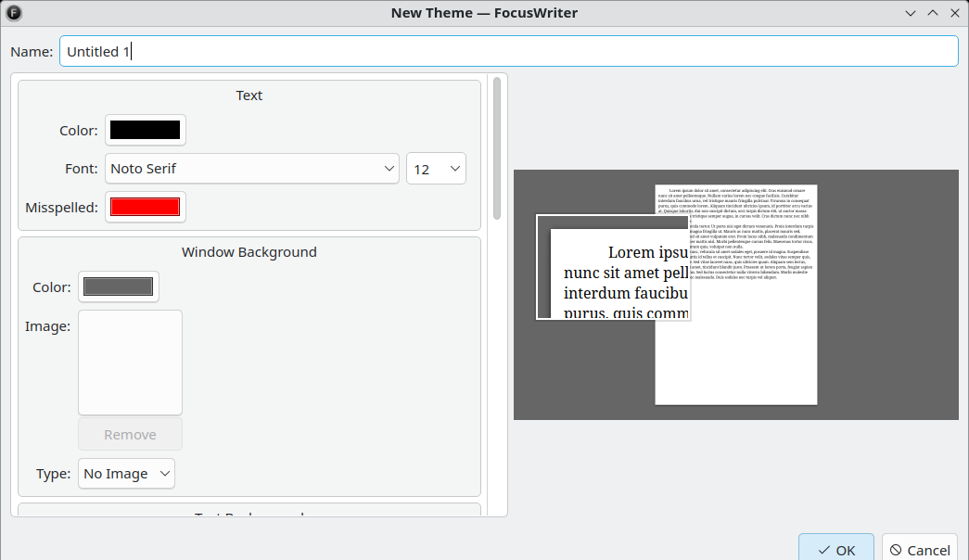969x560 pixels.
Task: Open the Font dropdown showing Noto Serif
Action: pyautogui.click(x=252, y=168)
